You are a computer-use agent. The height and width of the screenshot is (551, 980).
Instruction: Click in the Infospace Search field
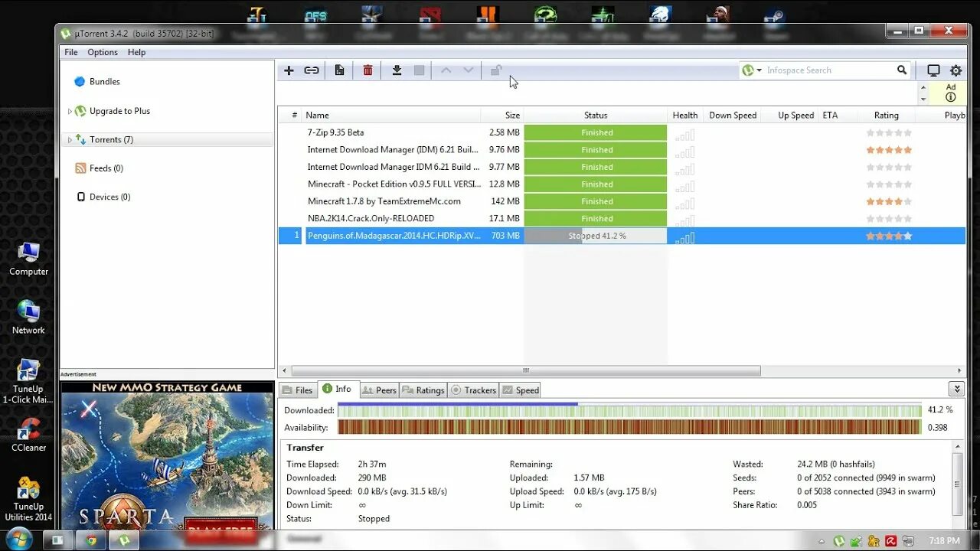829,70
